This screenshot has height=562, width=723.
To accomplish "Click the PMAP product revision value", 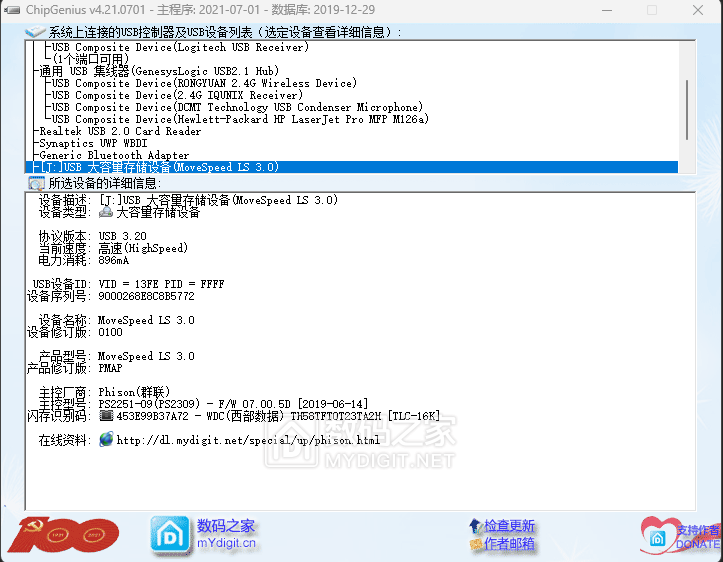I will (x=110, y=368).
